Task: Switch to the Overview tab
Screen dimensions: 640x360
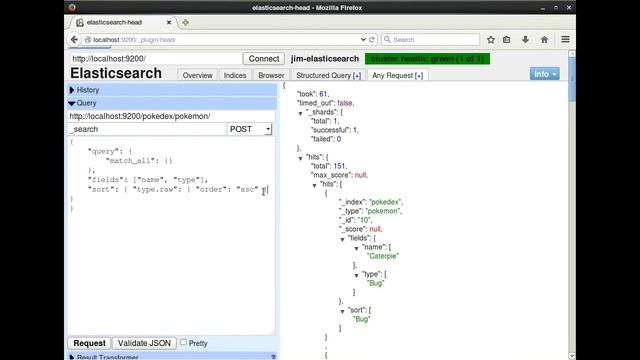Action: [x=198, y=76]
